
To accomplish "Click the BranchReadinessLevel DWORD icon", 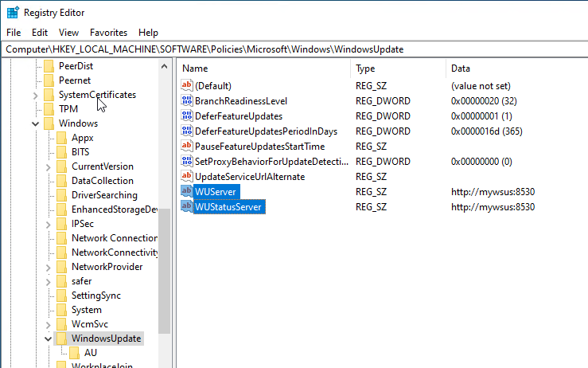I will click(x=187, y=100).
